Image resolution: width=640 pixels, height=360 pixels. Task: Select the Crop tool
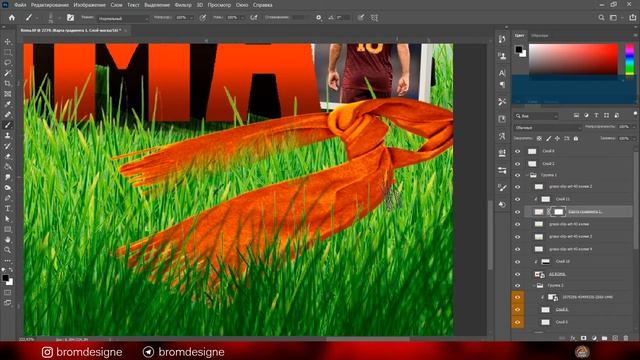(x=8, y=83)
